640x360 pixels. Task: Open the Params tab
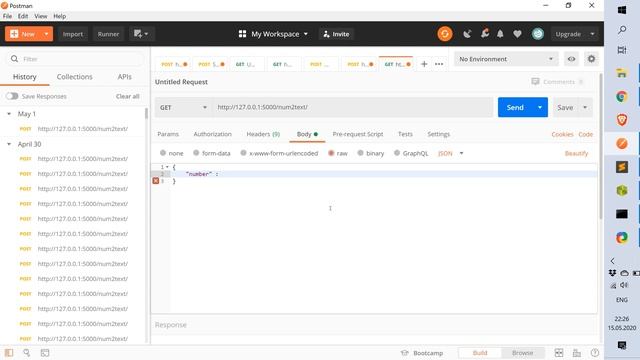(x=168, y=134)
